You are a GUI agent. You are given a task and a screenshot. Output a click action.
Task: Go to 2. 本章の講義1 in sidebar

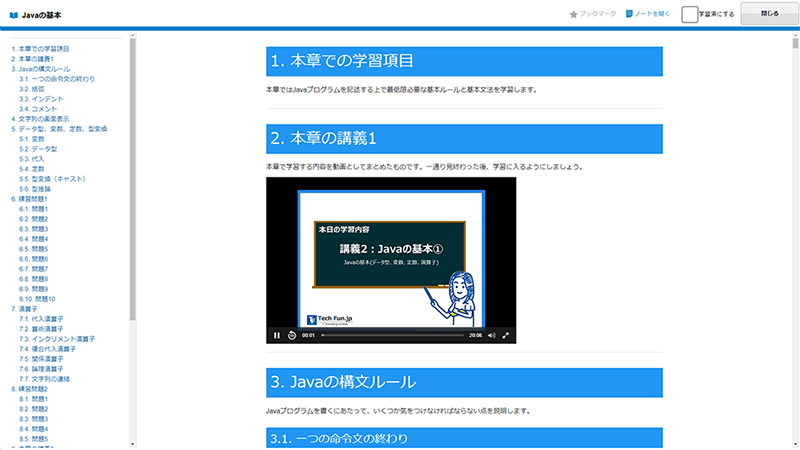coord(33,59)
